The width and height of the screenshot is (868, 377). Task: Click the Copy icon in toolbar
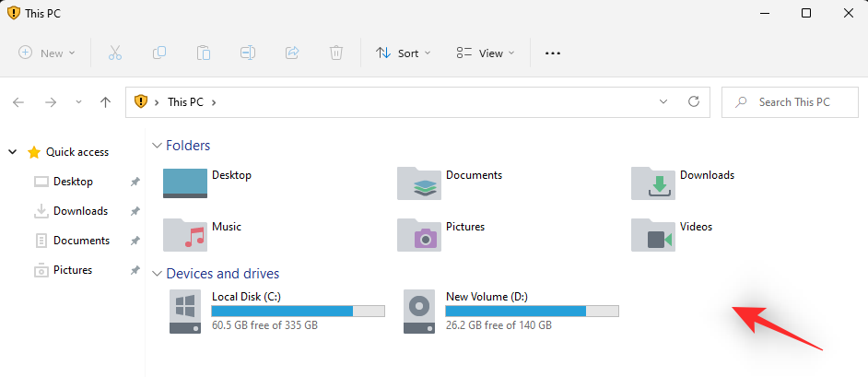click(159, 53)
